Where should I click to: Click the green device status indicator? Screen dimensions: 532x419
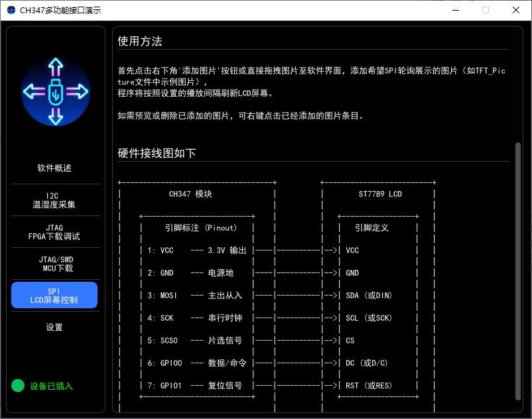click(x=18, y=385)
